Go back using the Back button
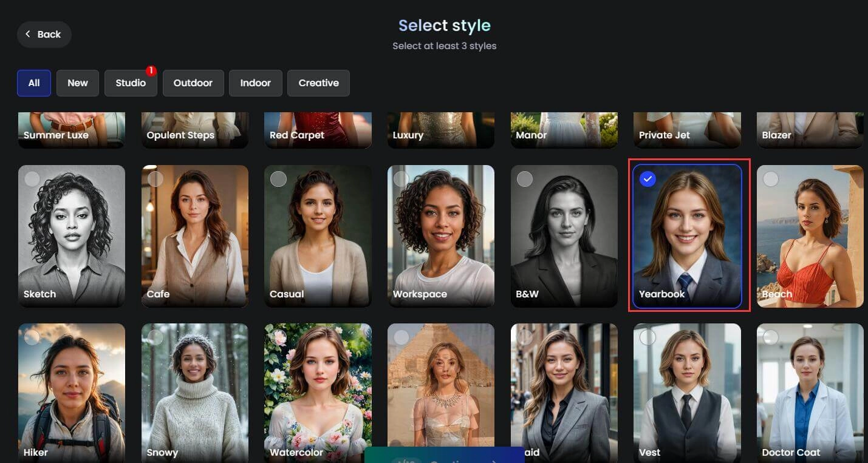 (44, 35)
